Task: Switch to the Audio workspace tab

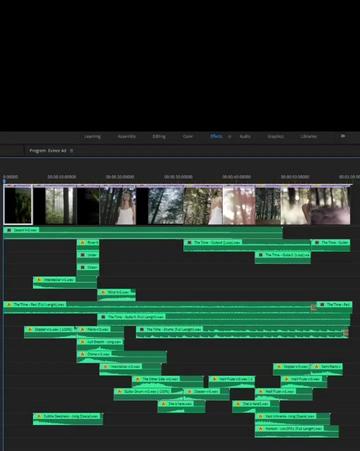Action: coord(245,136)
